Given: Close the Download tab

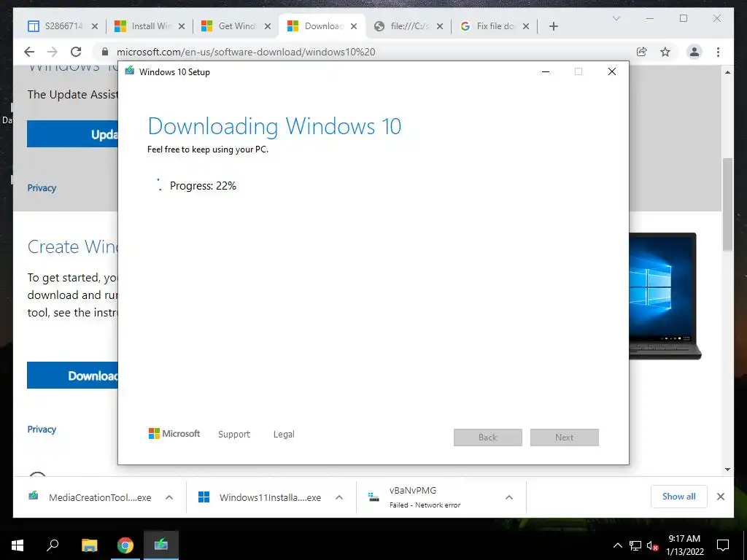Looking at the screenshot, I should click(354, 26).
